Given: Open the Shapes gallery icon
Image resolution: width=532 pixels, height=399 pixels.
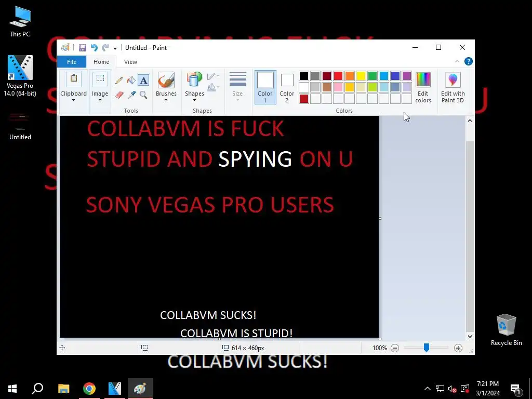Looking at the screenshot, I should click(194, 81).
